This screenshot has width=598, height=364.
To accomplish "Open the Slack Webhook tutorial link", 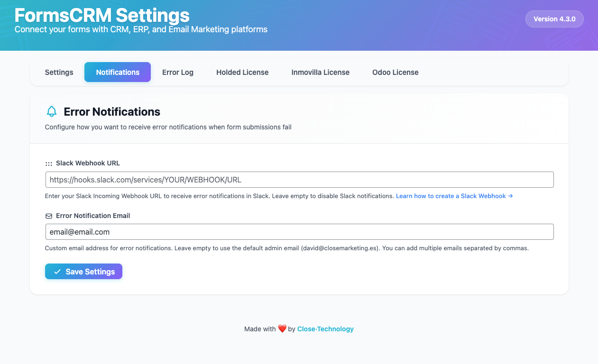I will [x=454, y=196].
